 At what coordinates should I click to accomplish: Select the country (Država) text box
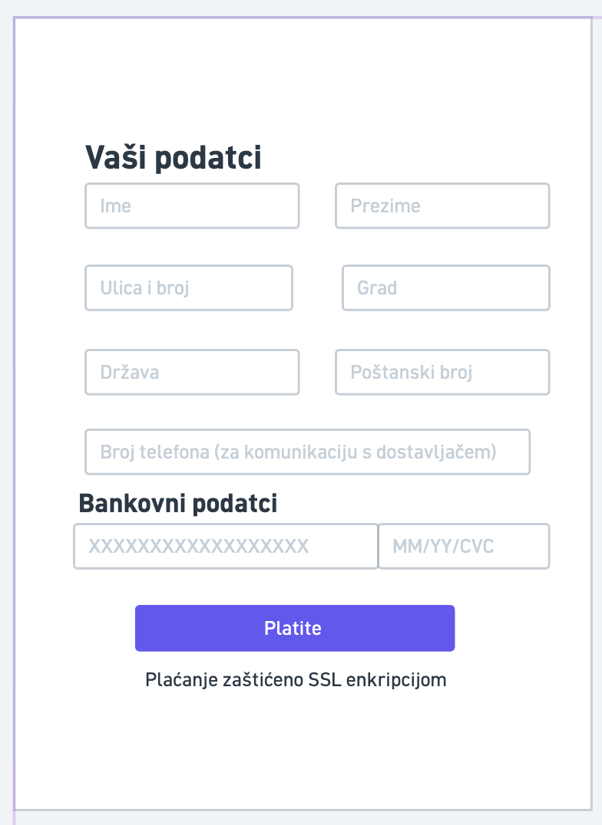click(192, 372)
